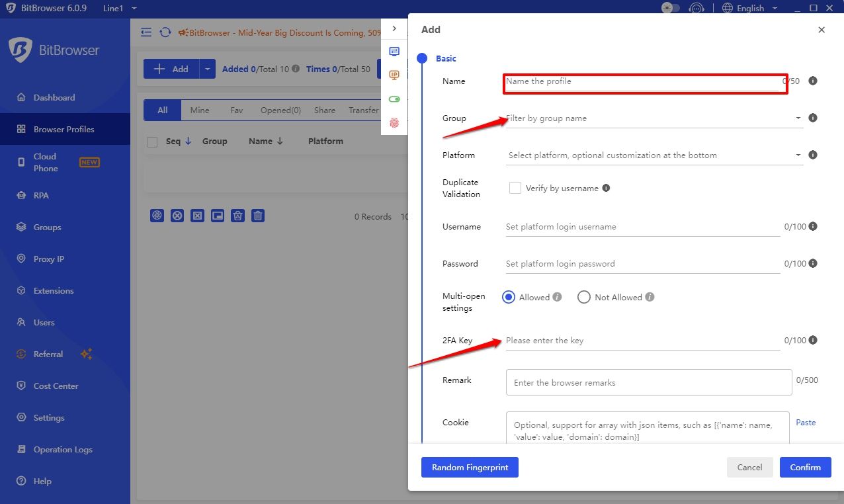Open the Group filter dropdown

tap(654, 118)
